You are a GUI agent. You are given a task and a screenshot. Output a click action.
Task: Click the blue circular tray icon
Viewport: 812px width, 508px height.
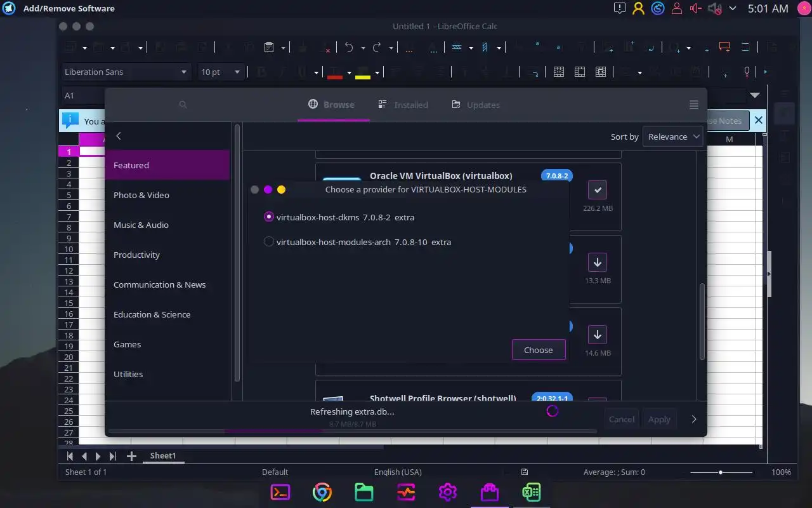pos(658,8)
